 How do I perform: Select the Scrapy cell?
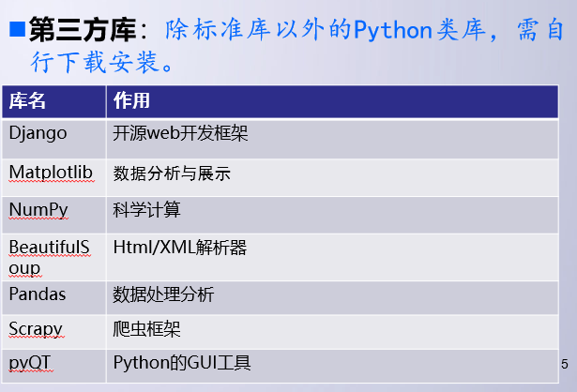click(x=54, y=332)
